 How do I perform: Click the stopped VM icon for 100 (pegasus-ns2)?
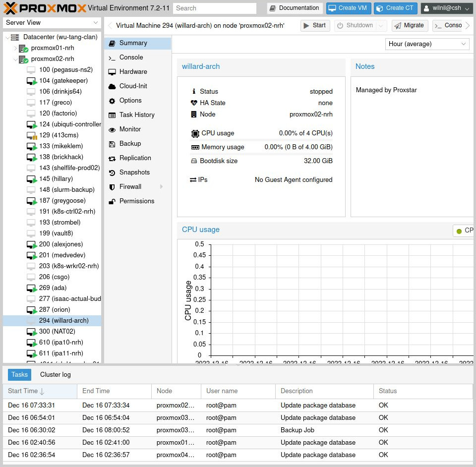coord(31,70)
